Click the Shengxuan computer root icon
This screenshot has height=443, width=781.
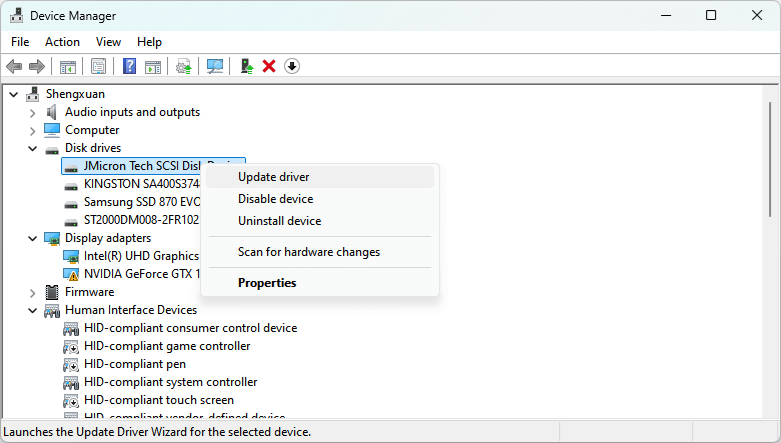point(33,94)
